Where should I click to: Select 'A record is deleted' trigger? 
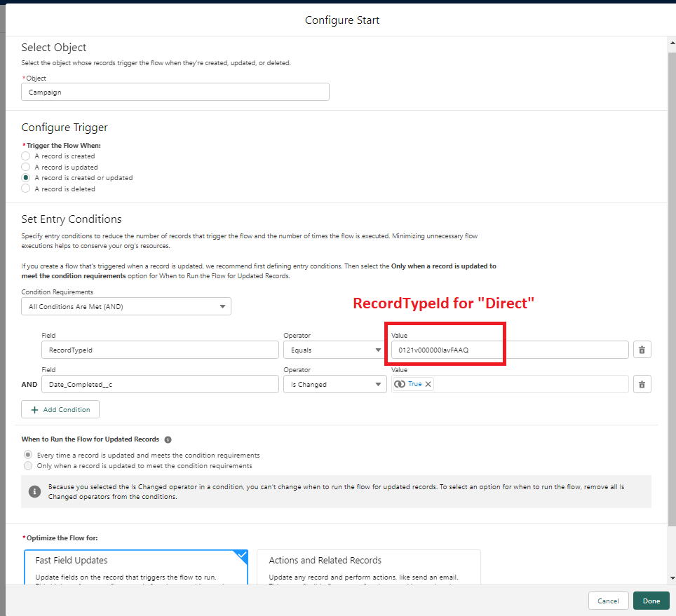pos(26,189)
